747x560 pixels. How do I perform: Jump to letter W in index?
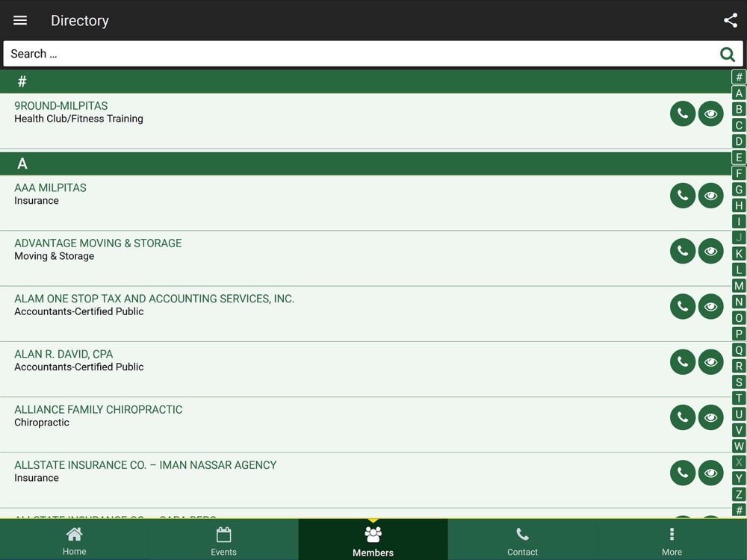[739, 447]
